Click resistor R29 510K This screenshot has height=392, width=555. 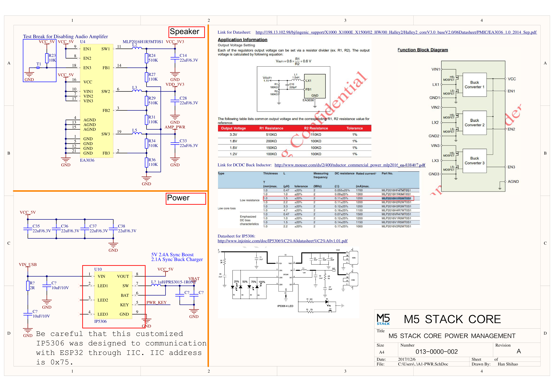pyautogui.click(x=147, y=101)
